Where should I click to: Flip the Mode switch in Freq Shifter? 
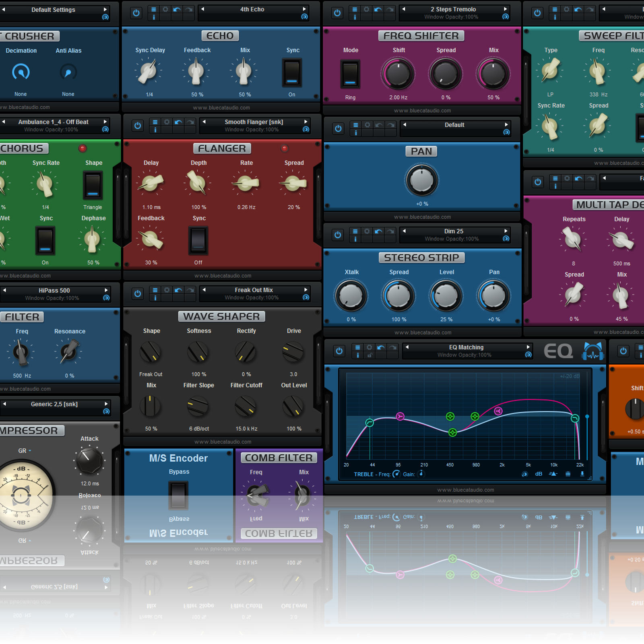click(350, 74)
